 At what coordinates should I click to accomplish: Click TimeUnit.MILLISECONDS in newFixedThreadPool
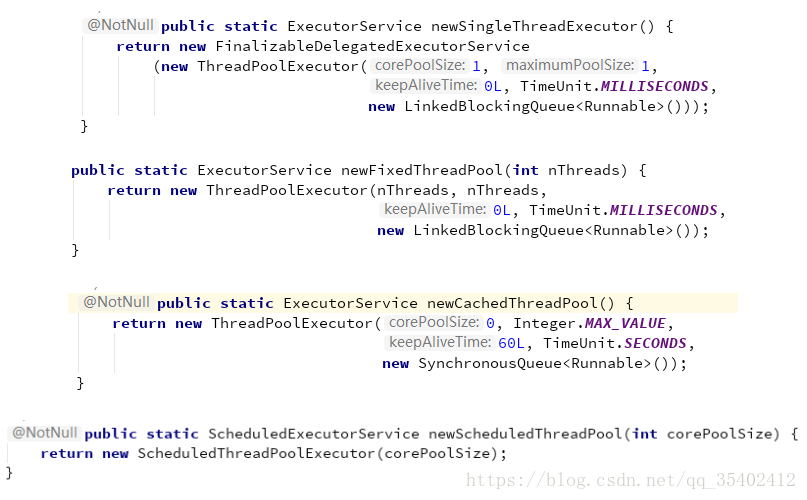pyautogui.click(x=623, y=211)
